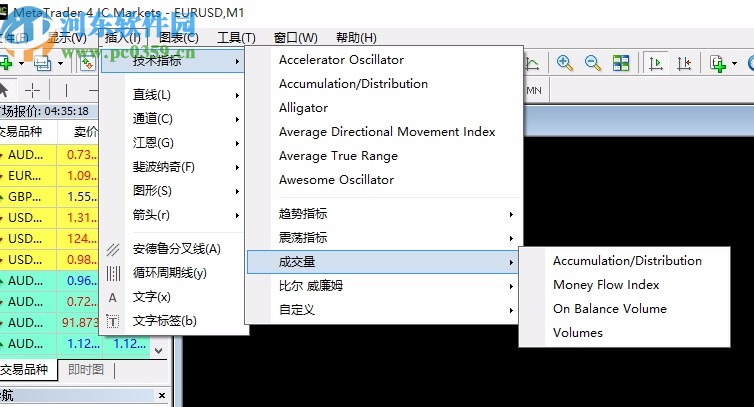Open dropdown next to indicators list icon

pos(734,63)
